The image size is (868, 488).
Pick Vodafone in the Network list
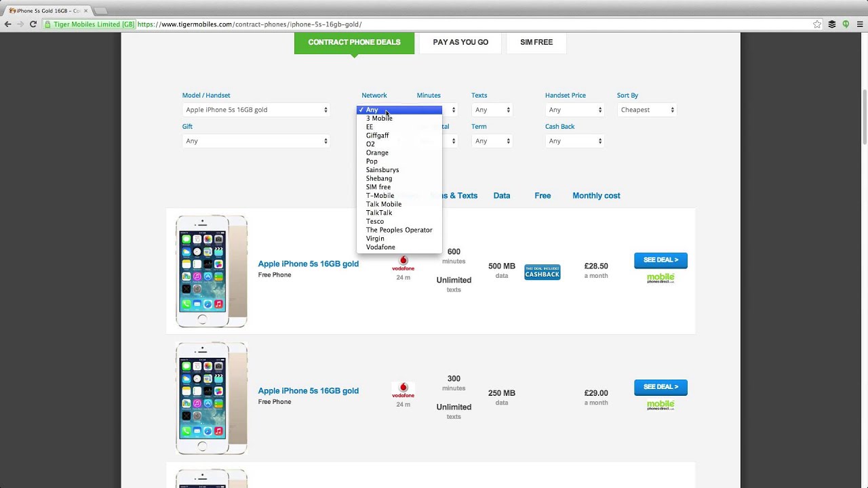coord(399,247)
